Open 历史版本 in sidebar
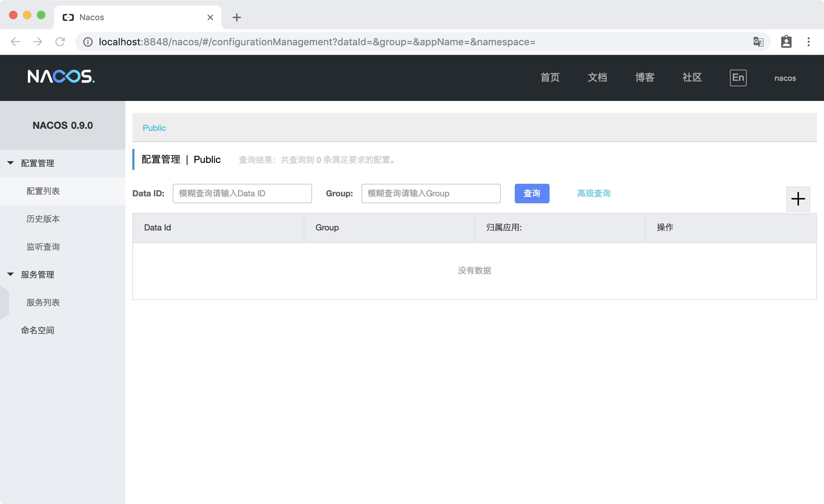The image size is (824, 504). click(x=43, y=219)
